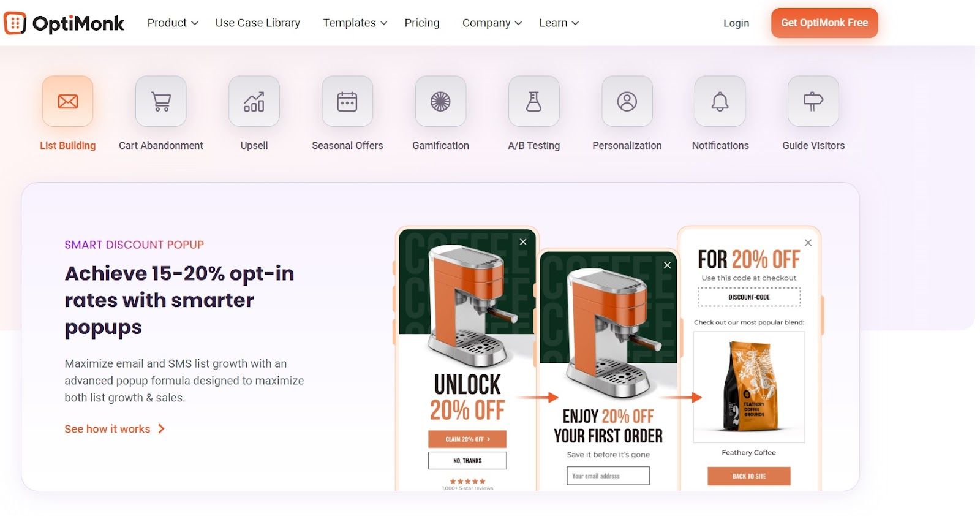Choose the Personalization user icon

click(x=627, y=101)
